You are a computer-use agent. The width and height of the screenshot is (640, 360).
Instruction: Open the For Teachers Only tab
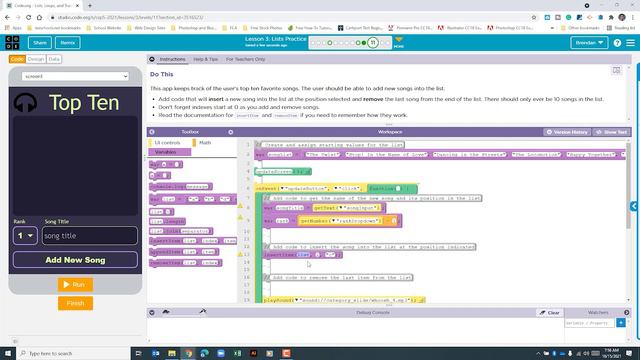coord(245,59)
